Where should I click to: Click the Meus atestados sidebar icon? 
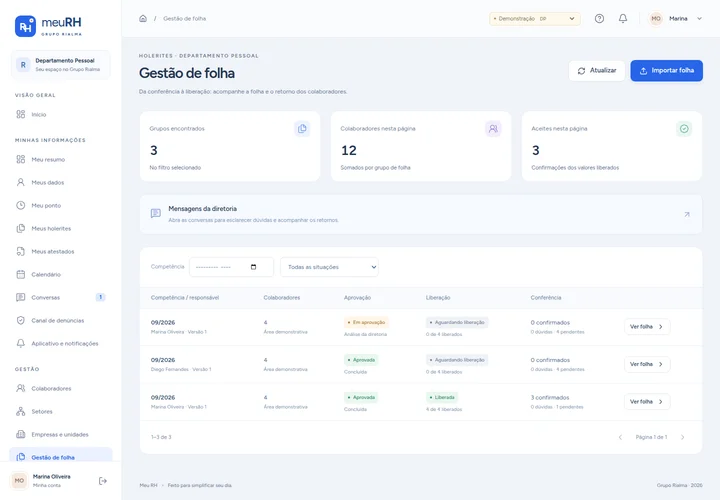pos(21,251)
